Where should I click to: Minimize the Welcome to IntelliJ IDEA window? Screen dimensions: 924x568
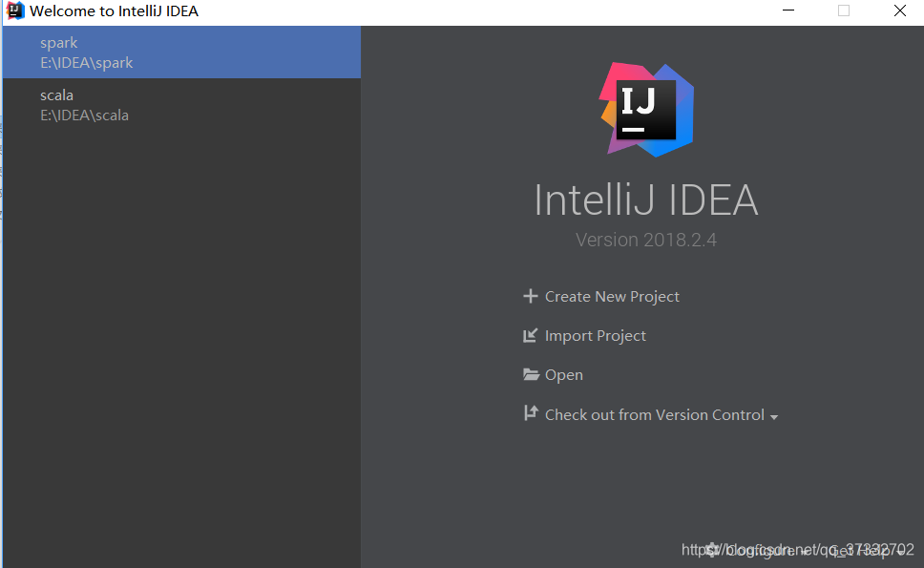pos(788,11)
